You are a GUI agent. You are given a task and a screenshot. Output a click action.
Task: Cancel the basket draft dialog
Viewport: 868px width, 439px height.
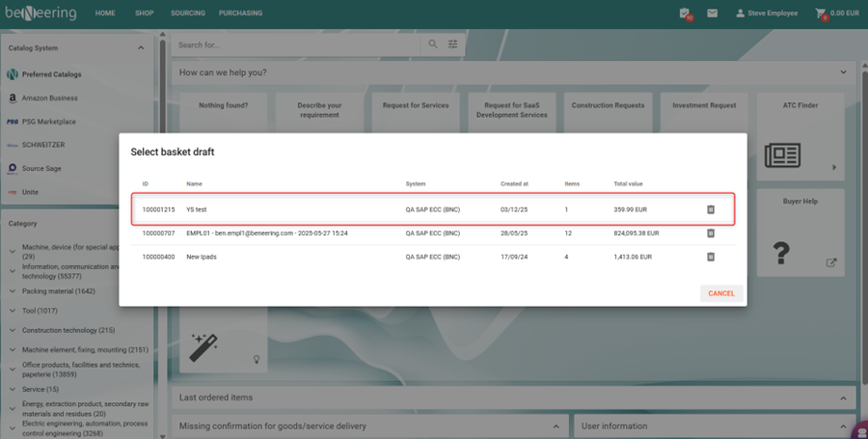(720, 293)
